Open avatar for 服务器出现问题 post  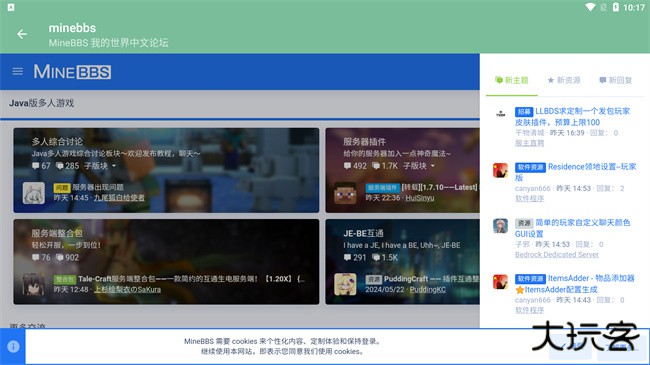click(34, 193)
